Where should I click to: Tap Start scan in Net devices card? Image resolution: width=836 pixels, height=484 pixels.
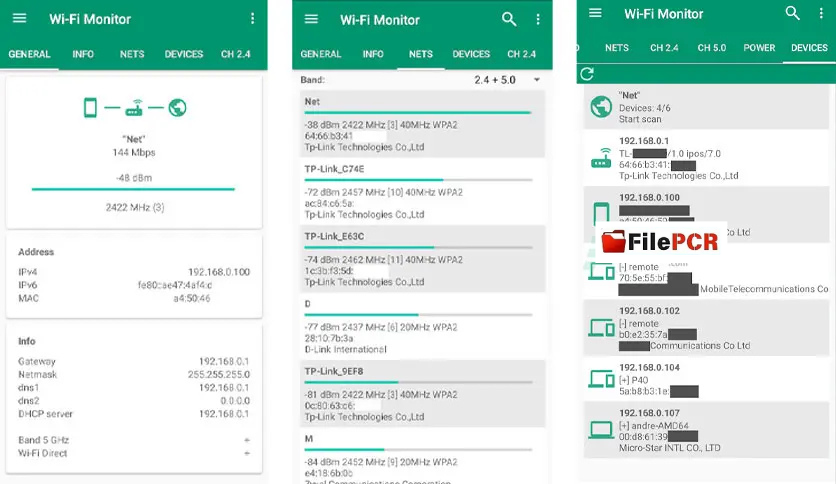point(640,119)
